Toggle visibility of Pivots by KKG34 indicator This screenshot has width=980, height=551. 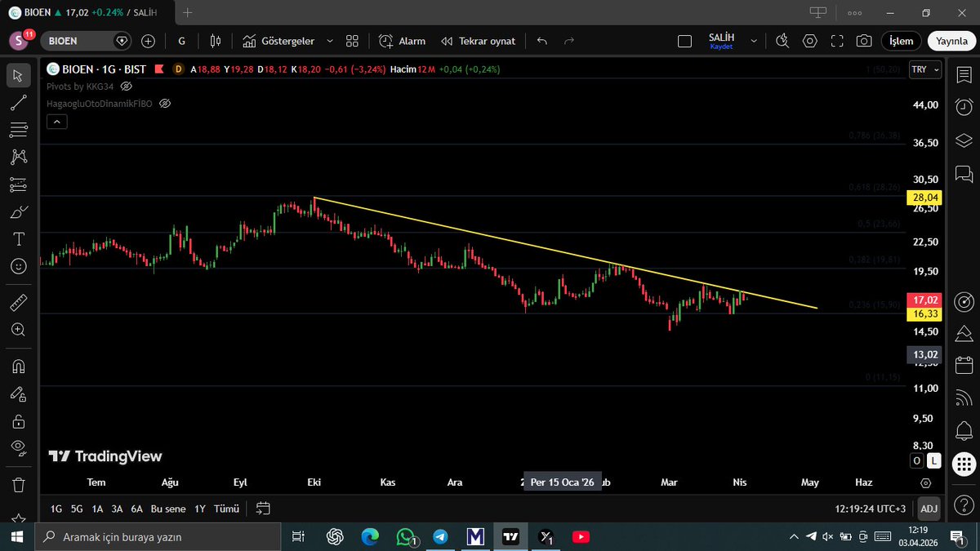tap(127, 86)
